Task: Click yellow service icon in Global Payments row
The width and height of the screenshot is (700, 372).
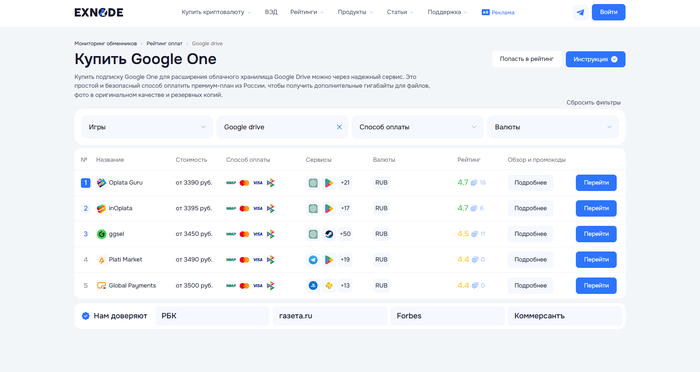Action: pos(329,286)
